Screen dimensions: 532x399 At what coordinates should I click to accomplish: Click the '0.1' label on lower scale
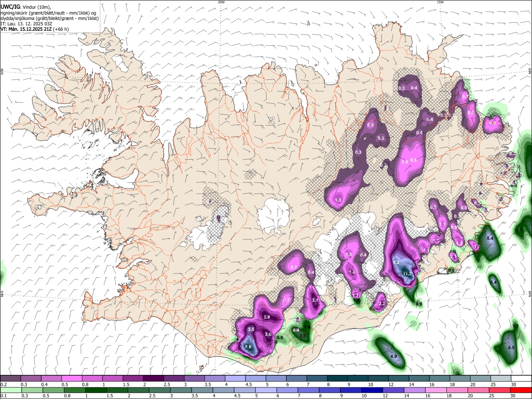click(4, 396)
